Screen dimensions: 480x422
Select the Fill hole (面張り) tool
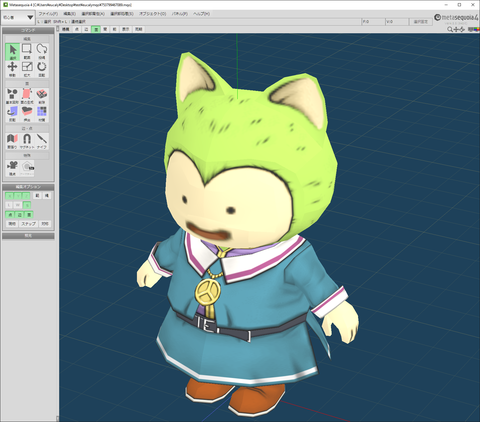(x=13, y=141)
